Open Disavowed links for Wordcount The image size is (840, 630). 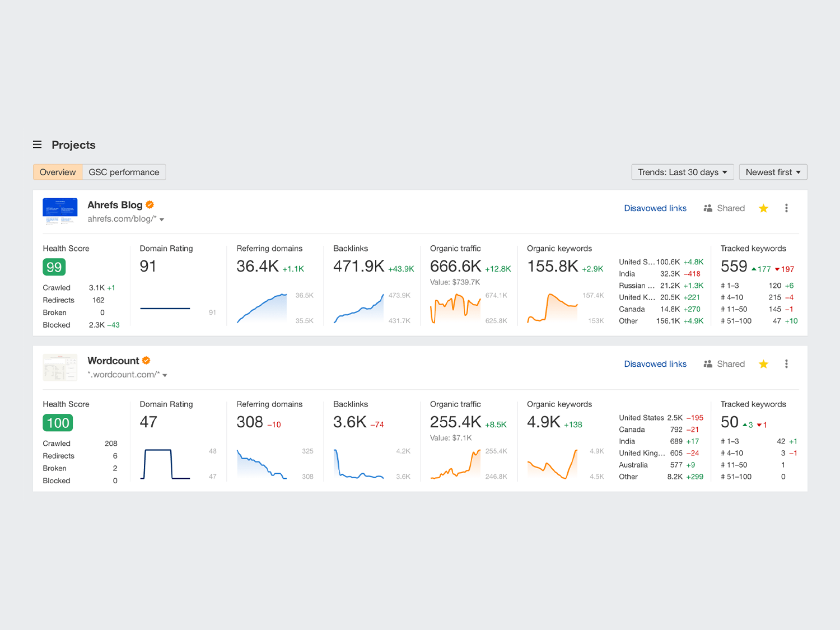pos(655,364)
